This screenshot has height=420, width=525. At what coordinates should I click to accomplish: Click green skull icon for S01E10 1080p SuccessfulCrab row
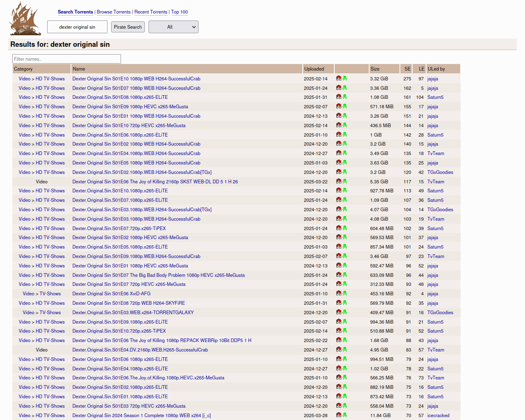click(x=345, y=78)
